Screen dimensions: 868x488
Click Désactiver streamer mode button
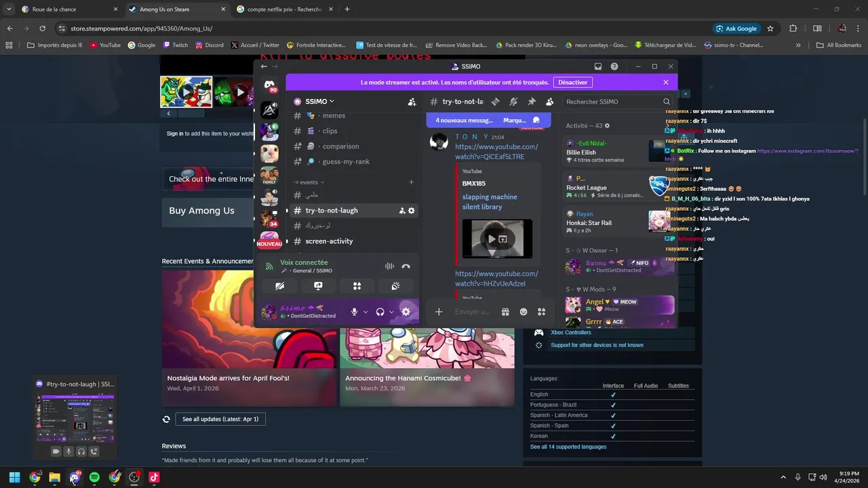point(573,82)
